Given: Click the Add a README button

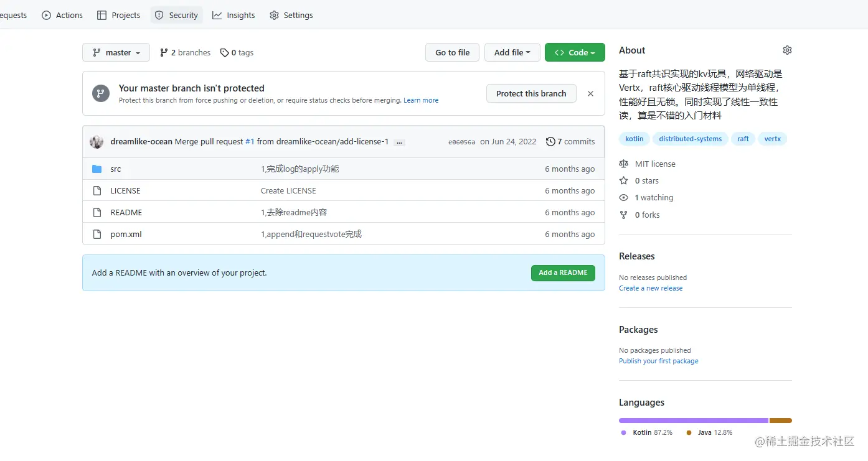Looking at the screenshot, I should coord(563,272).
